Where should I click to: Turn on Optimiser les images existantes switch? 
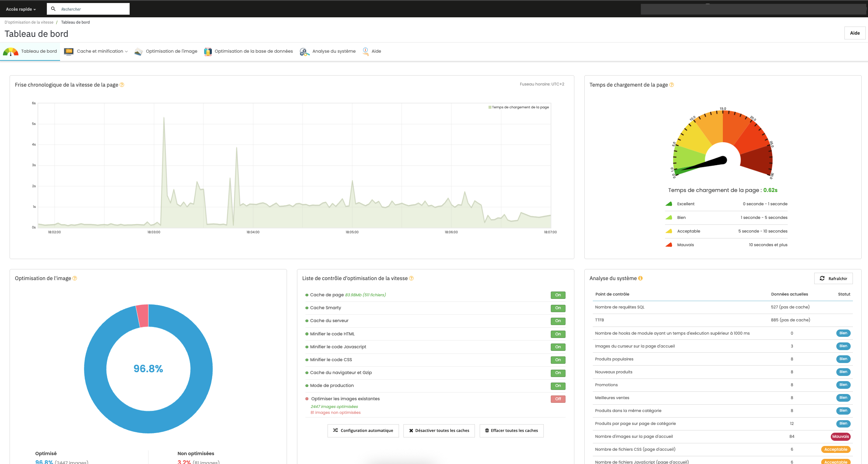click(558, 399)
